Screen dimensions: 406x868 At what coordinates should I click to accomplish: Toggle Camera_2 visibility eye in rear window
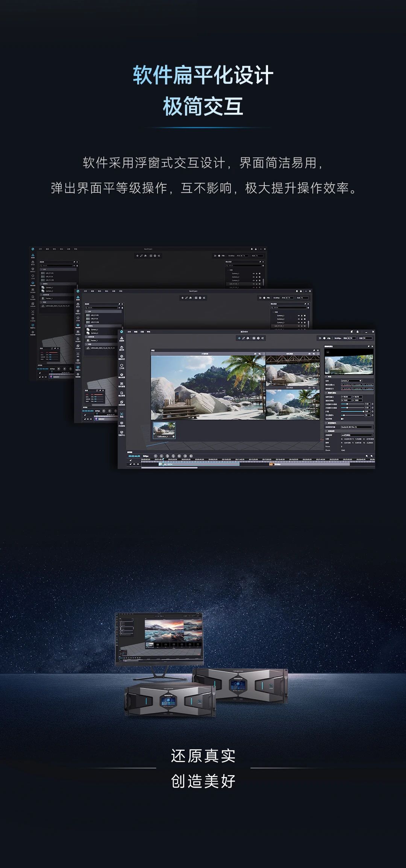(253, 277)
